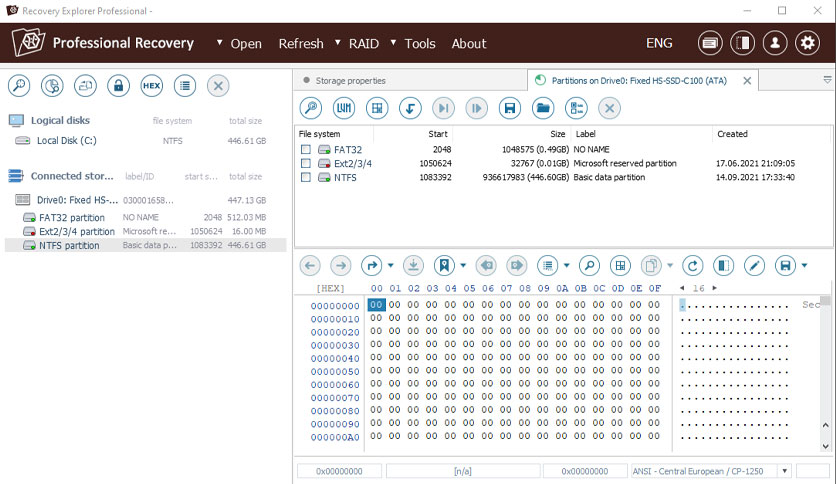Screen dimensions: 836x484
Task: Click the X close storage icon in left toolbar
Action: click(218, 86)
